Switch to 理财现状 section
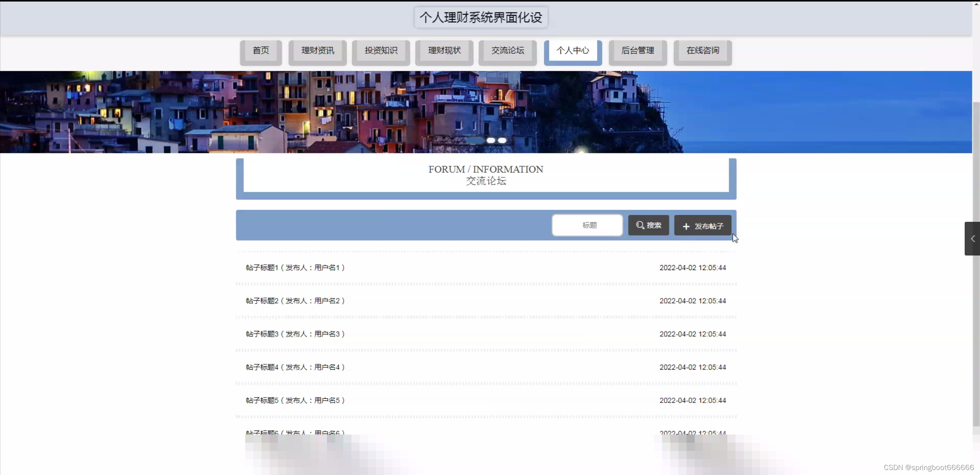 (x=444, y=51)
